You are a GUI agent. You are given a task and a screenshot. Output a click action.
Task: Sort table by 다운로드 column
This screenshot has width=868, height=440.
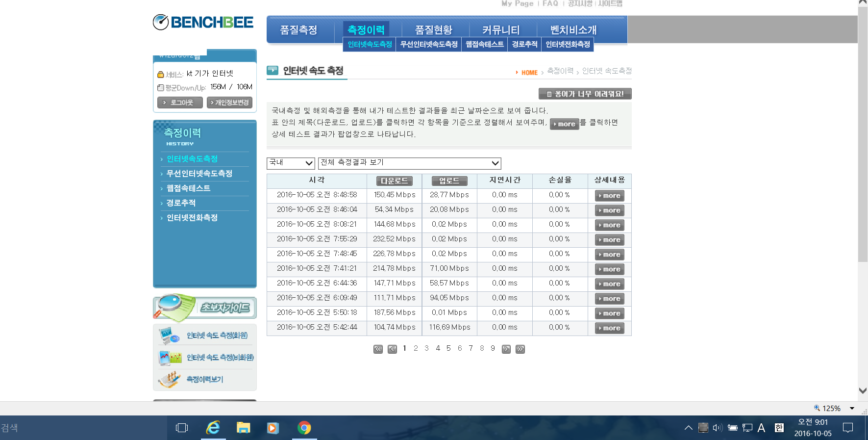point(395,181)
